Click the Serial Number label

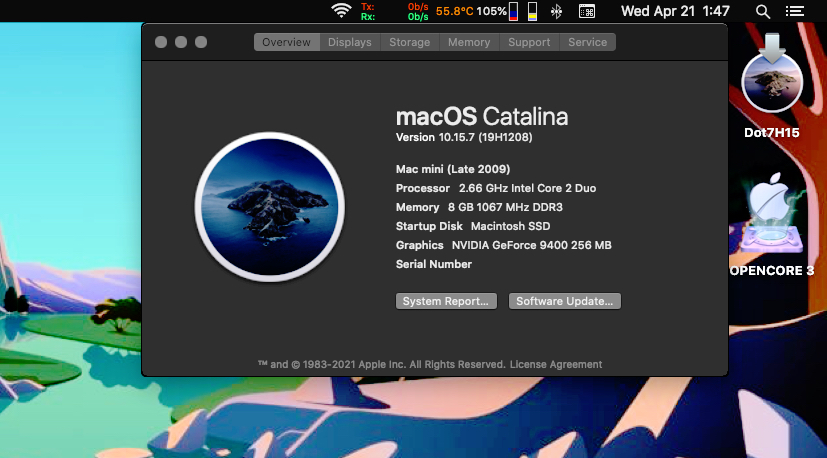(x=434, y=264)
